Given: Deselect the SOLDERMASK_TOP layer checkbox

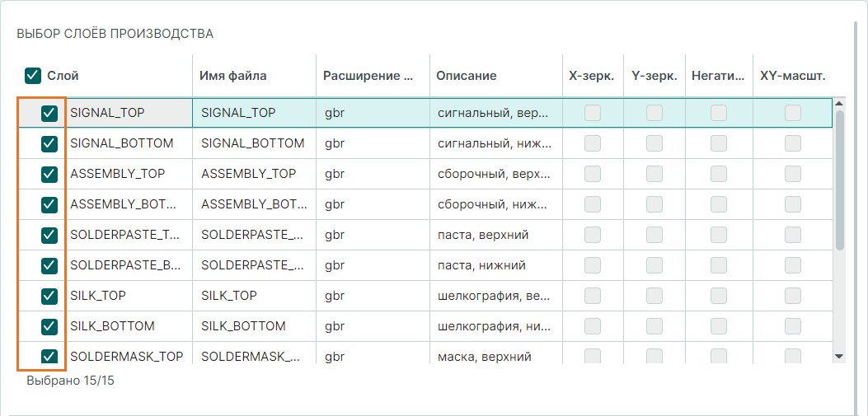Looking at the screenshot, I should [x=49, y=357].
